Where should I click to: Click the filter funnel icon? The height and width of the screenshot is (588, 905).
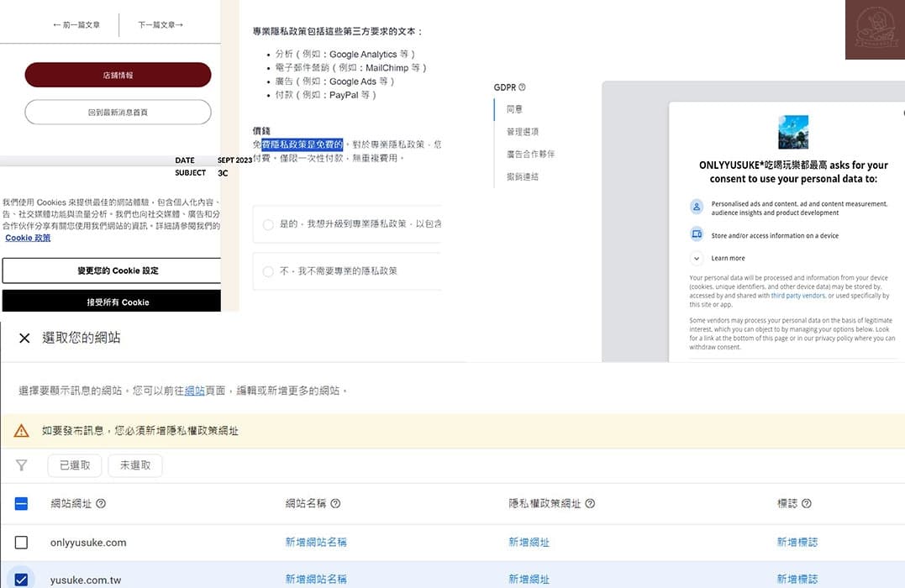(x=22, y=465)
